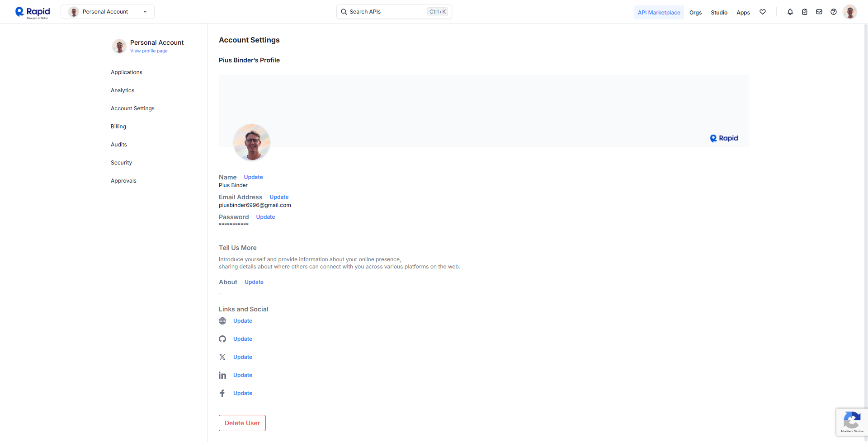Open the favorites heart icon

click(763, 12)
